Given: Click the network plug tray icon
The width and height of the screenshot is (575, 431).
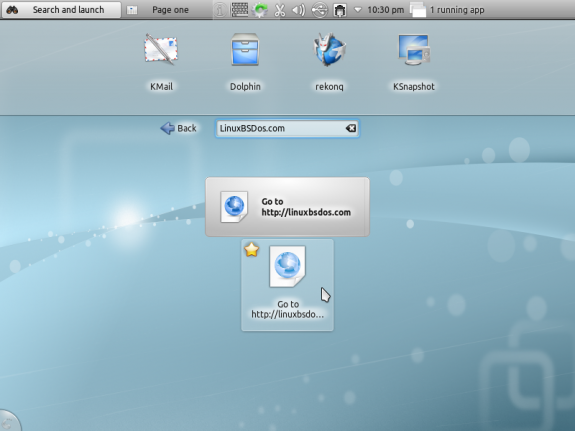Looking at the screenshot, I should coord(340,10).
